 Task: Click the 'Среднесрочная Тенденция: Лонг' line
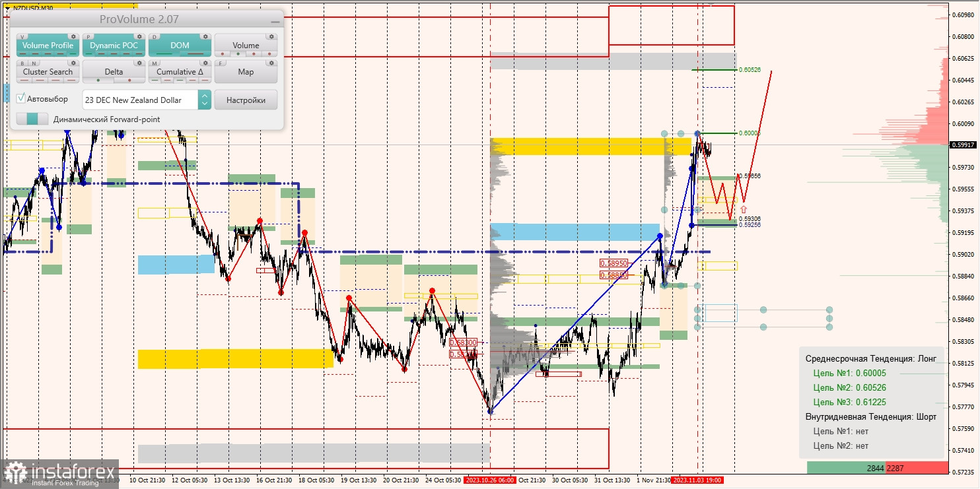871,358
